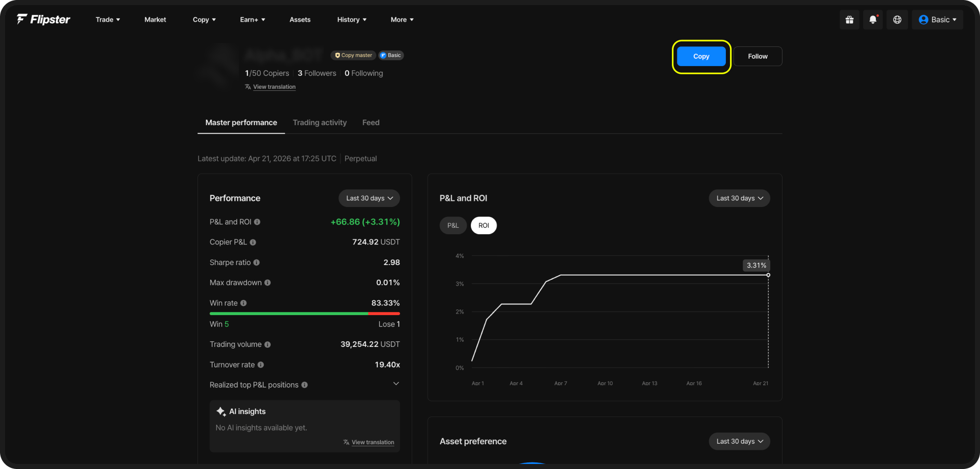
Task: Click the Copy master badge
Action: pyautogui.click(x=353, y=56)
